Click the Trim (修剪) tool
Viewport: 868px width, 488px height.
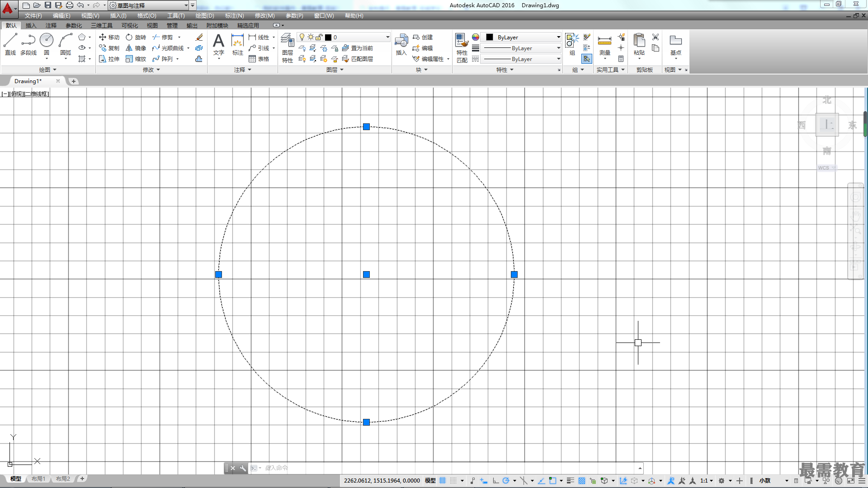click(x=163, y=37)
